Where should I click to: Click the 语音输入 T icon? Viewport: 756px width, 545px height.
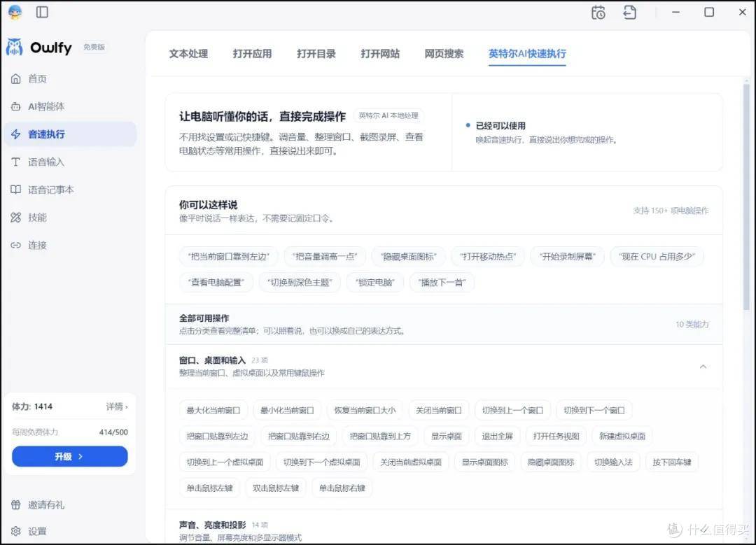pos(16,162)
